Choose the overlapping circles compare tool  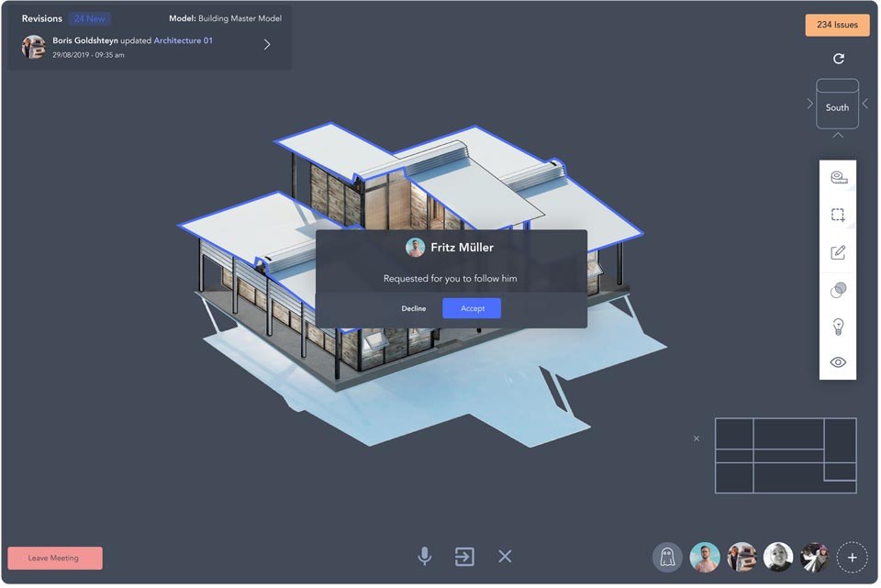(x=838, y=290)
